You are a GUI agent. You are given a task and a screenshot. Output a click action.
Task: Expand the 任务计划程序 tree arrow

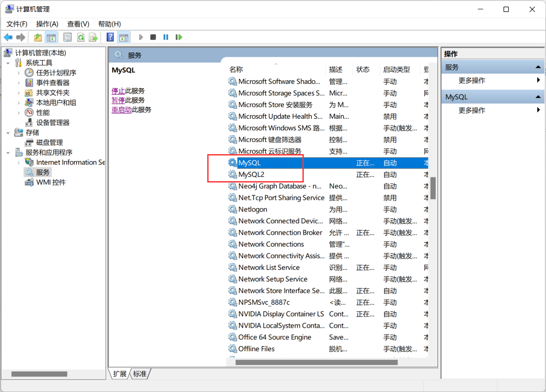[19, 73]
